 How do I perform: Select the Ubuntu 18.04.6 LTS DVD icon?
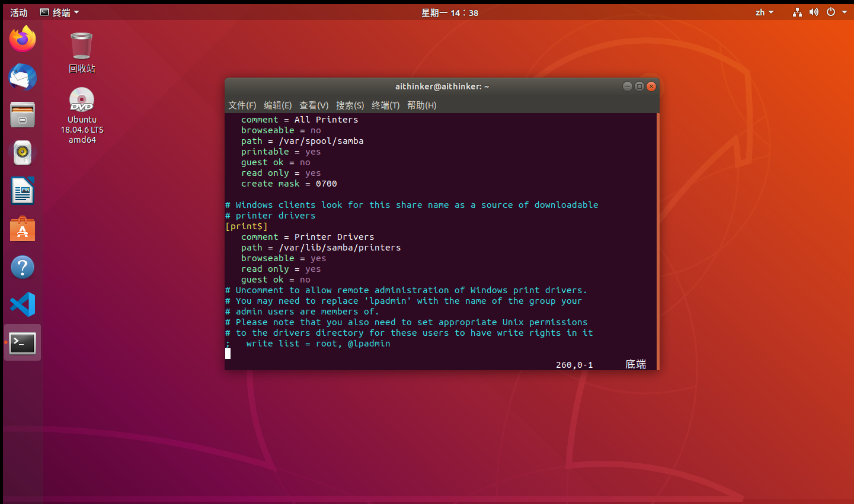(82, 115)
